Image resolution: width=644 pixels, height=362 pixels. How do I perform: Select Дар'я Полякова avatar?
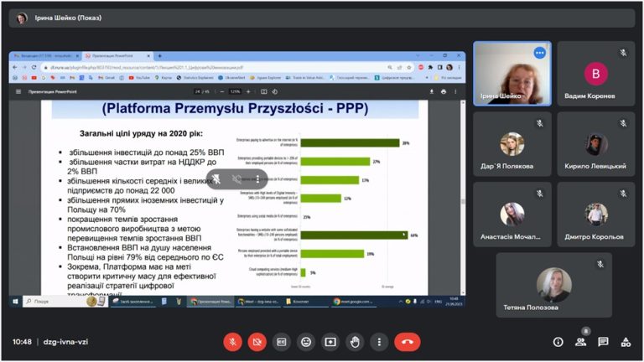pos(512,144)
